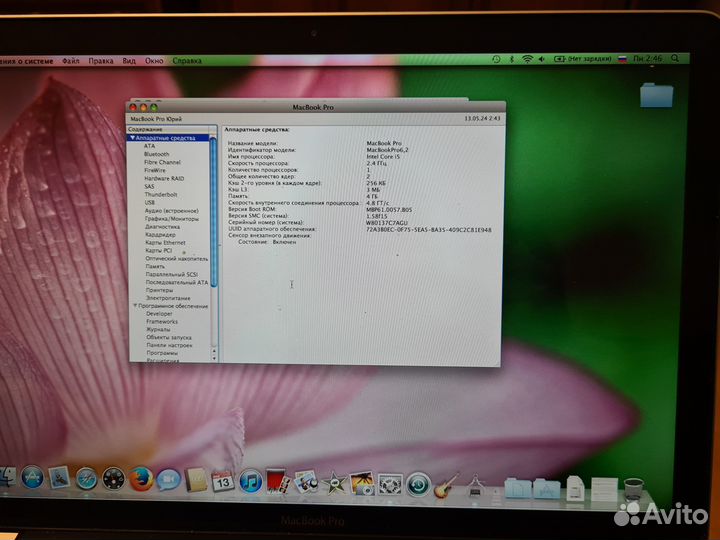Screen dimensions: 720x540
Task: Select Журналы in the sidebar
Action: coord(158,329)
